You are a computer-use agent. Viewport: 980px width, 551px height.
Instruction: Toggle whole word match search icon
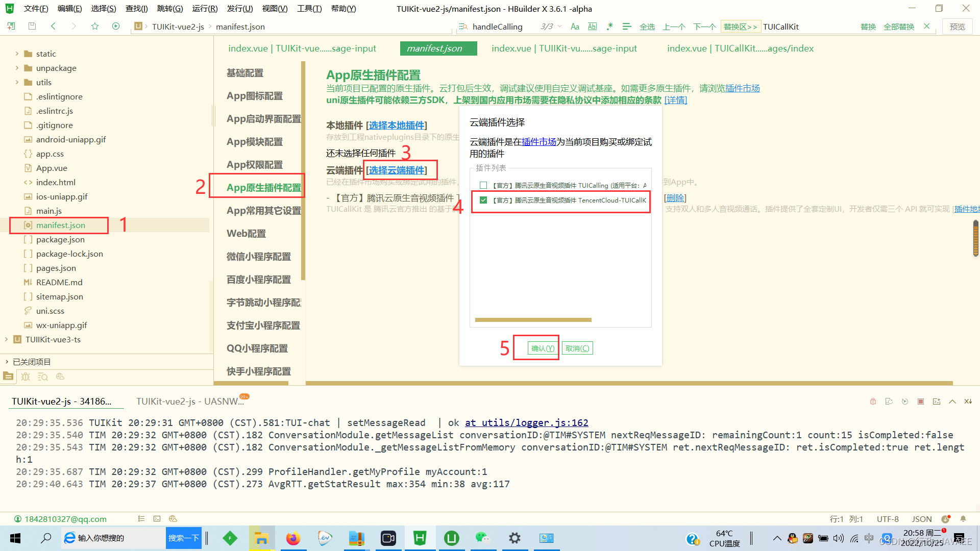click(x=592, y=27)
